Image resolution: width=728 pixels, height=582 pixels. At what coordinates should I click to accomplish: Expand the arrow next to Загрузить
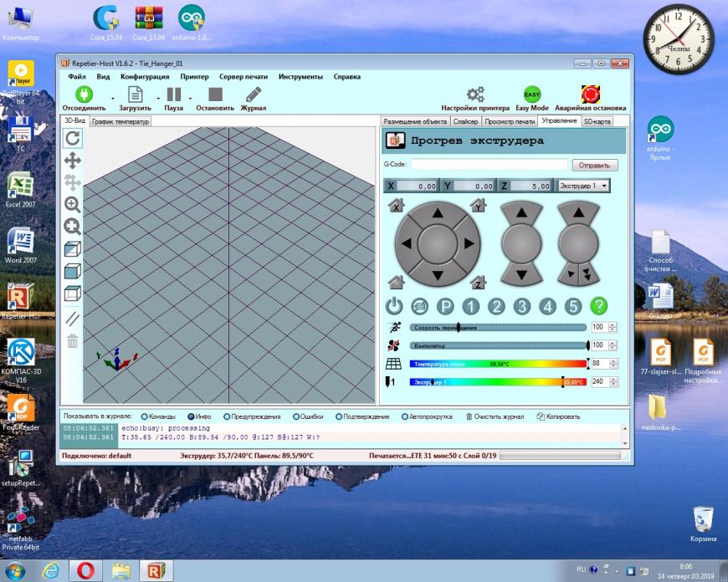click(155, 98)
